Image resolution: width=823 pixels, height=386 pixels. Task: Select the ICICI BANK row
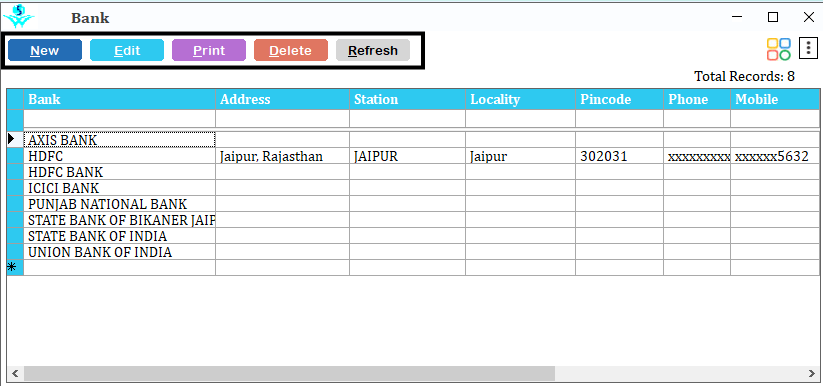pyautogui.click(x=120, y=188)
